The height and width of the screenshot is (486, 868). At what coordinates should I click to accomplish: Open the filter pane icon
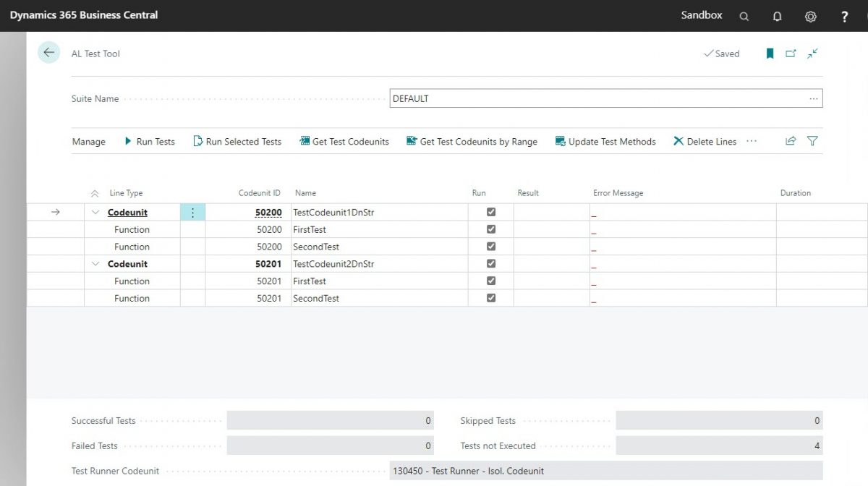812,141
